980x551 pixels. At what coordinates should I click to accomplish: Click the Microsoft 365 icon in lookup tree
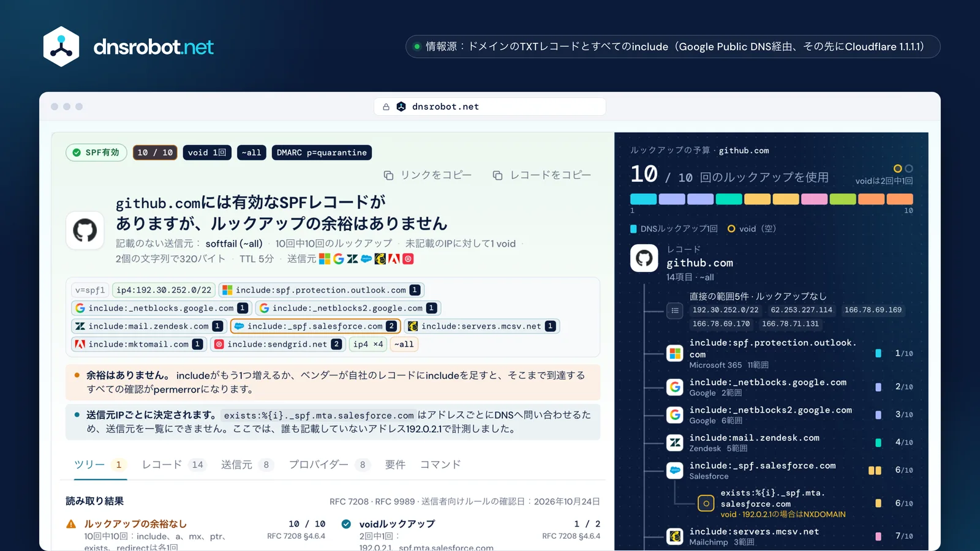675,353
